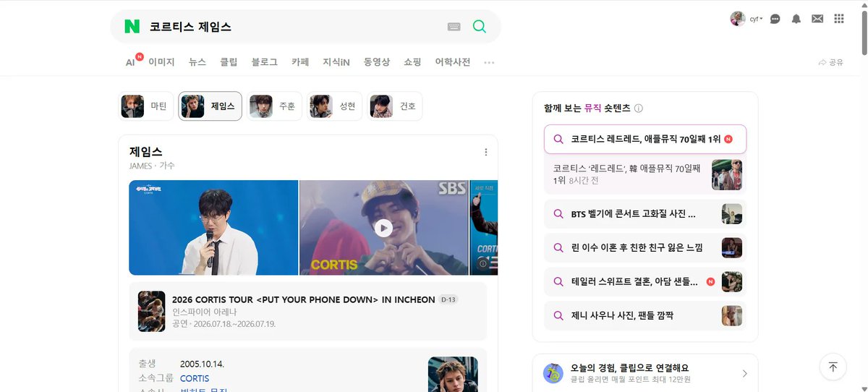The image size is (868, 392).
Task: Click the scroll-to-top arrow button
Action: pyautogui.click(x=833, y=367)
